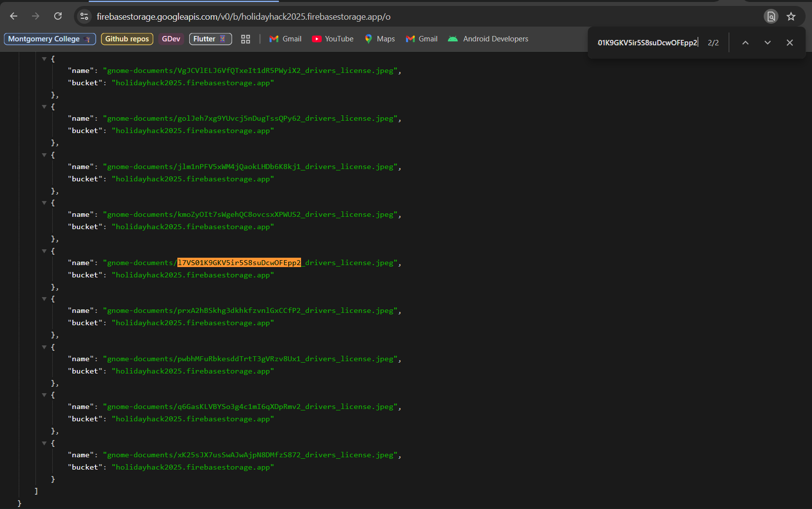
Task: Open the Flutter bookmark folder
Action: 210,39
